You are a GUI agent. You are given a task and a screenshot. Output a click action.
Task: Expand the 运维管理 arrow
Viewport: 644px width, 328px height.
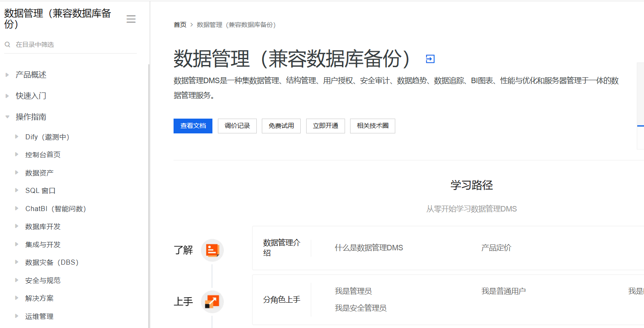17,316
